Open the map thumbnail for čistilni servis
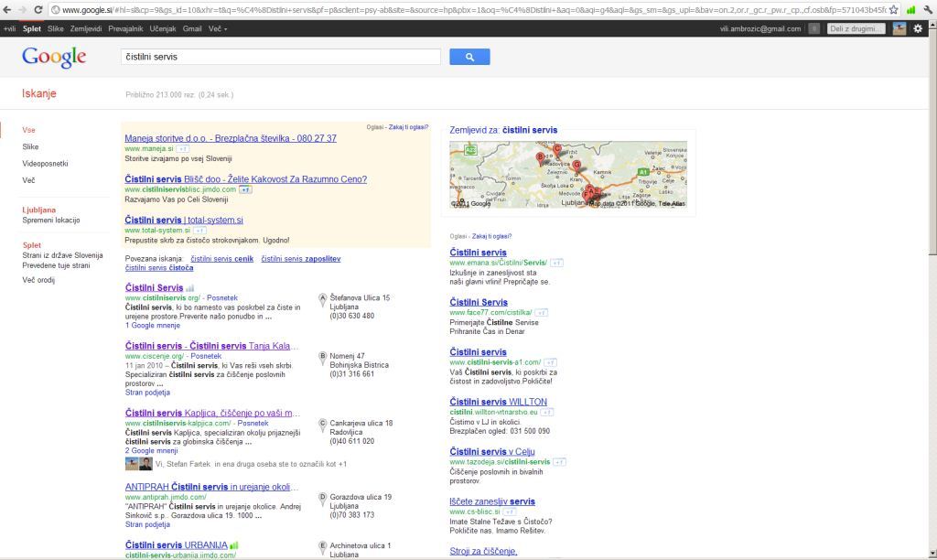This screenshot has width=937, height=560. point(568,175)
